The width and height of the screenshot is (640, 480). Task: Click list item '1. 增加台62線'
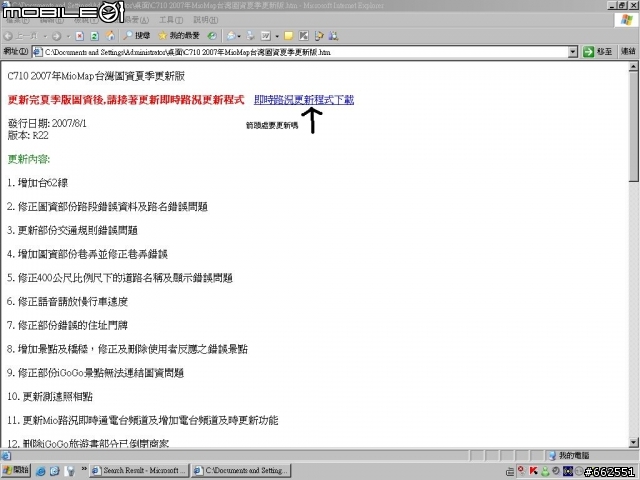point(38,183)
